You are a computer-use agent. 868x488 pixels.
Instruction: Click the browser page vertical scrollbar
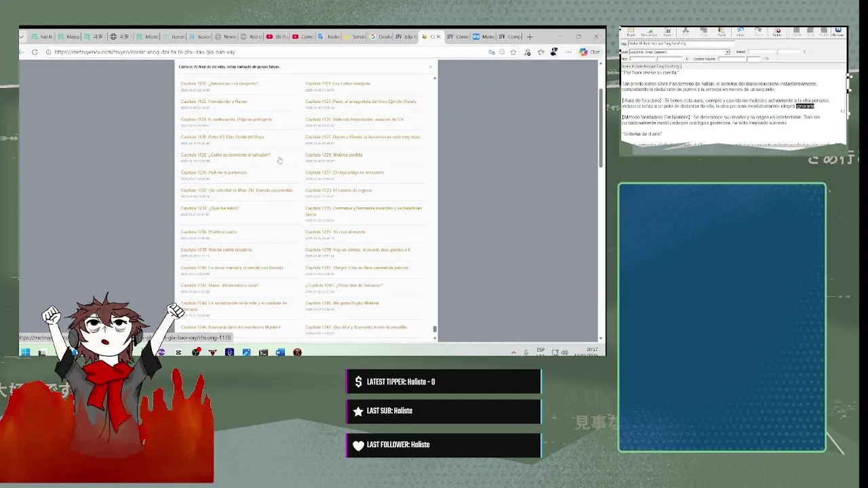[600, 127]
